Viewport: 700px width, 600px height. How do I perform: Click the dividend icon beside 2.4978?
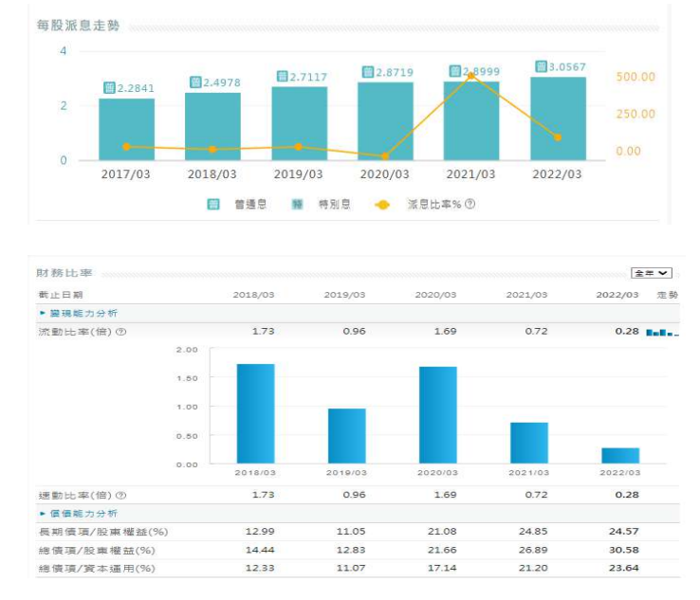tap(195, 82)
